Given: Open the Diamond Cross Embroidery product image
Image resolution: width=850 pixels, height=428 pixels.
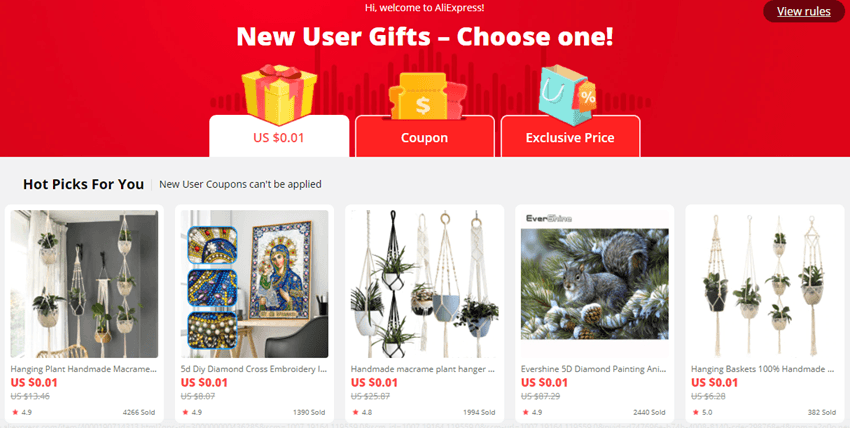Looking at the screenshot, I should (254, 284).
